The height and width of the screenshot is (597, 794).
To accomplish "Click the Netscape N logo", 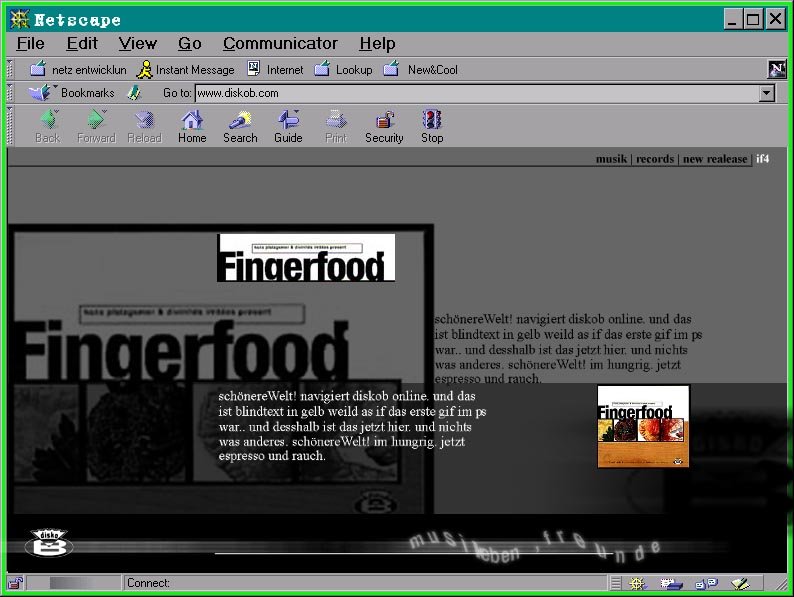I will coord(777,69).
